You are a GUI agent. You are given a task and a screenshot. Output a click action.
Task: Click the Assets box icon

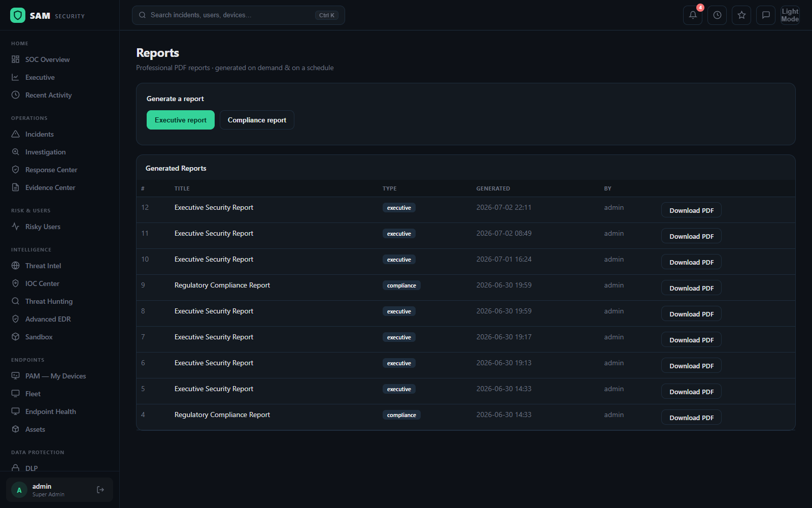(x=16, y=429)
